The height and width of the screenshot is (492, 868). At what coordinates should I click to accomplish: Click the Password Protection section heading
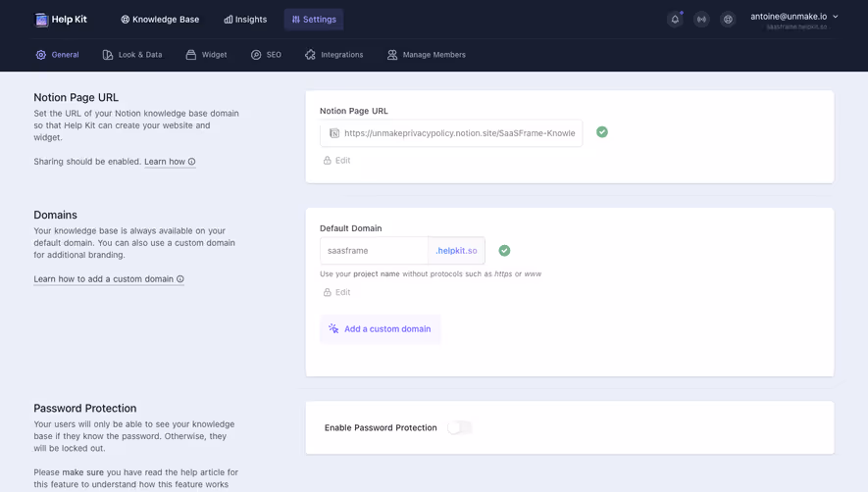[x=85, y=409]
